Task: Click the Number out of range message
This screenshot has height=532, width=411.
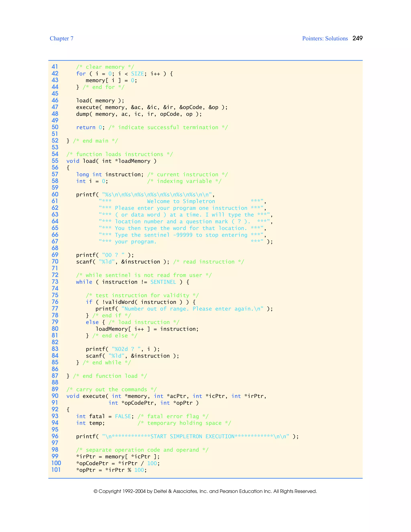Action: click(x=192, y=309)
